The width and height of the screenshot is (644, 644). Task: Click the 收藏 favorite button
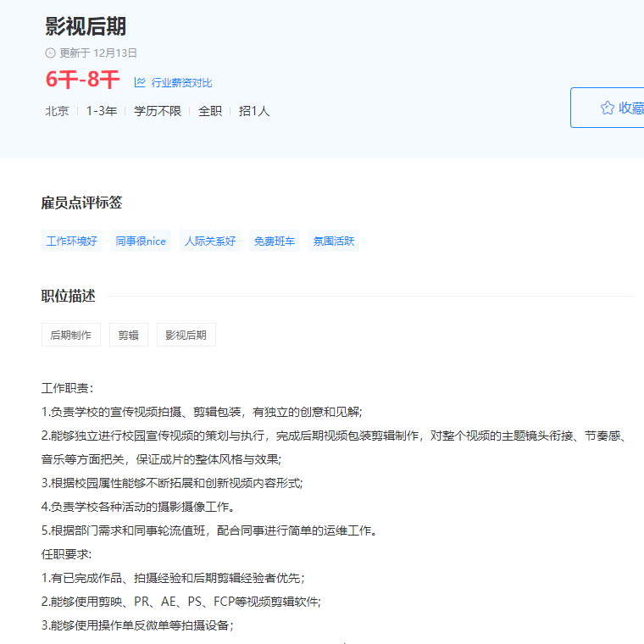[608, 108]
